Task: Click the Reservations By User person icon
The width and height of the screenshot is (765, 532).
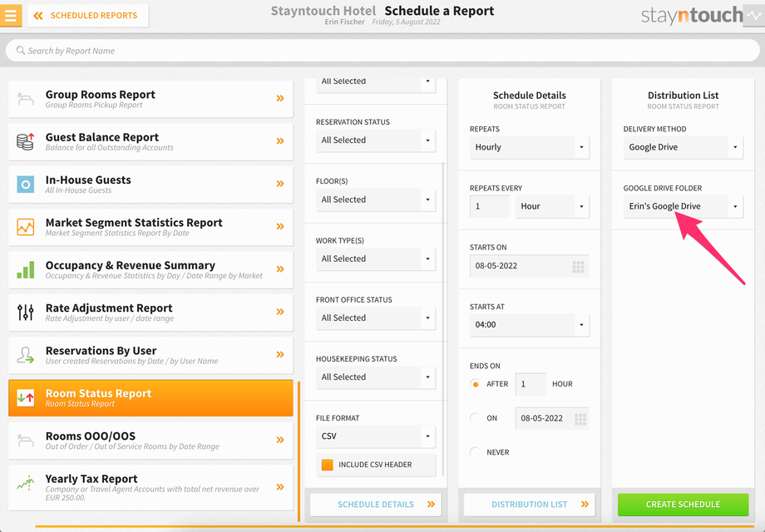Action: coord(26,355)
